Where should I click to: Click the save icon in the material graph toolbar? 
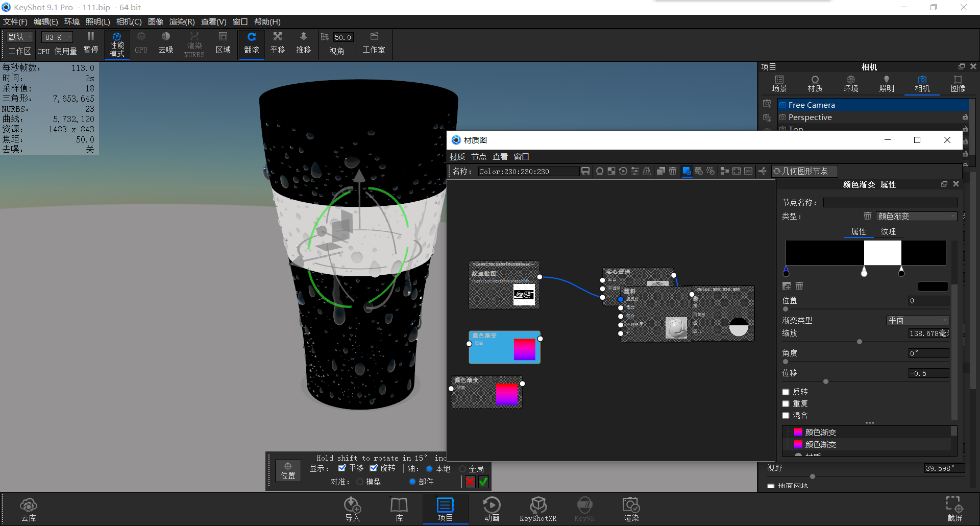coord(585,171)
